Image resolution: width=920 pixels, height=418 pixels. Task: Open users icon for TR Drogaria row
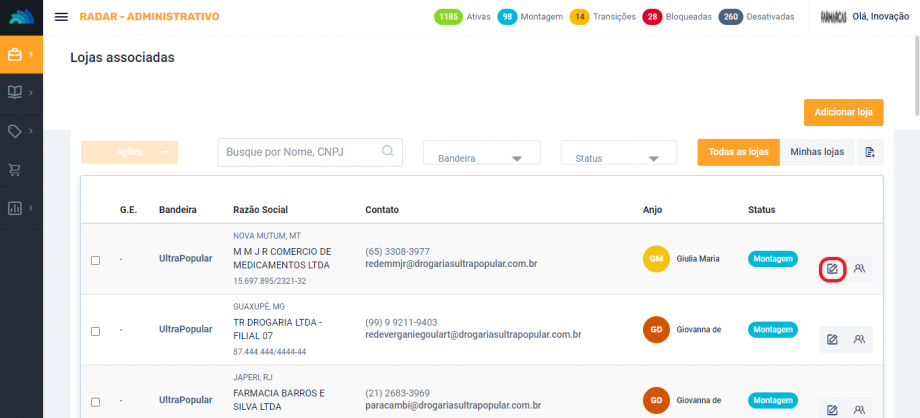click(859, 340)
